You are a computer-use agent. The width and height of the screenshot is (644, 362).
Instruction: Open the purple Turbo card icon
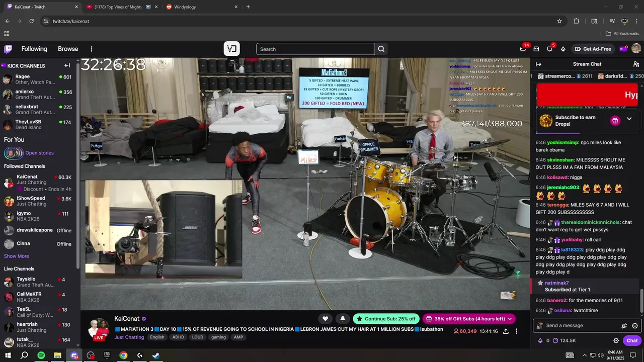[623, 49]
